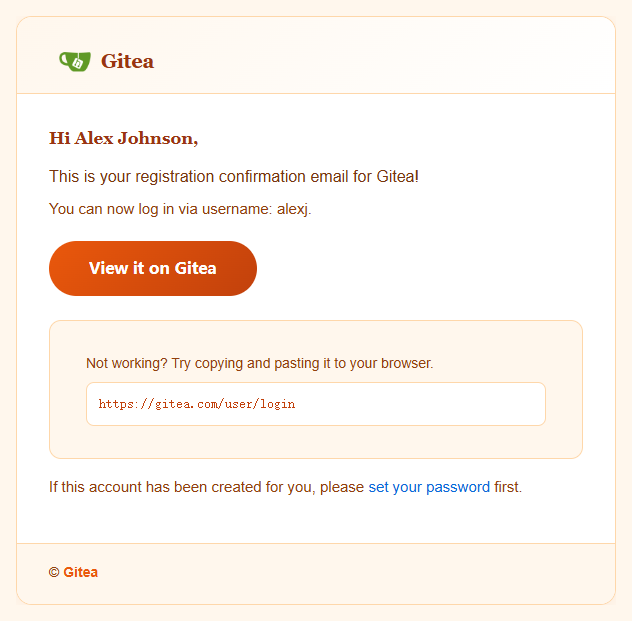The image size is (632, 621).
Task: Click blank footer area beside the Gitea link
Action: [x=355, y=572]
